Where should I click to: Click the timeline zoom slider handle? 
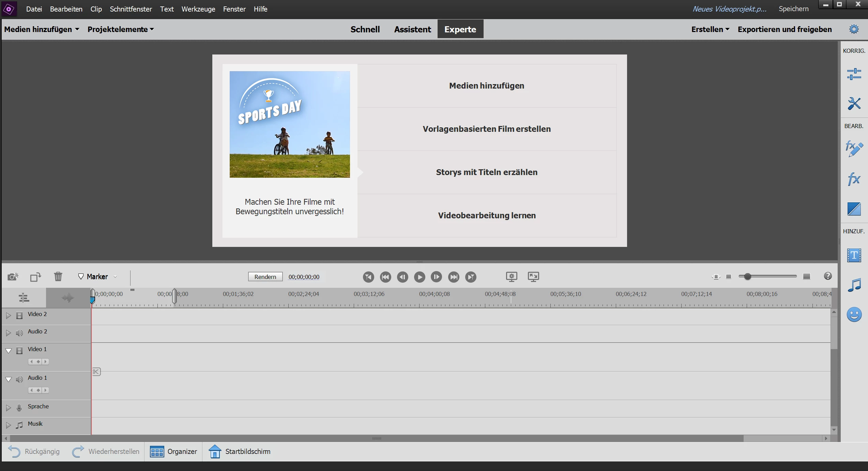pos(747,277)
